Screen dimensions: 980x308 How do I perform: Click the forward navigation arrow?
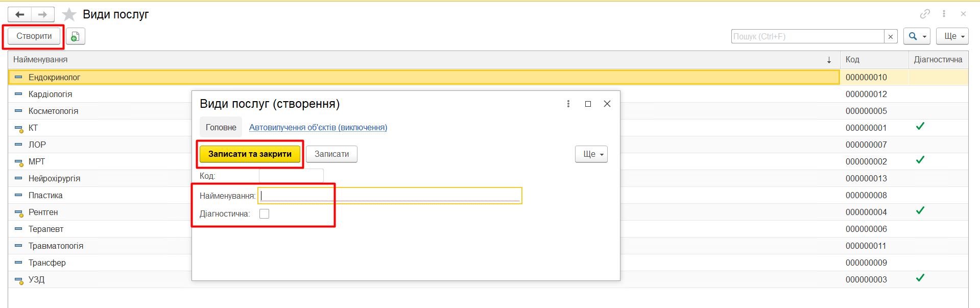(43, 14)
